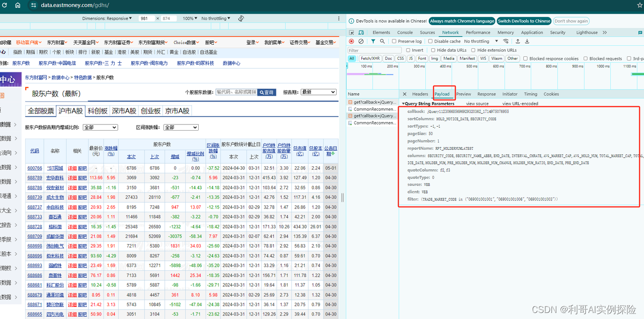This screenshot has height=319, width=644.
Task: Clear the network log icon
Action: pyautogui.click(x=361, y=41)
